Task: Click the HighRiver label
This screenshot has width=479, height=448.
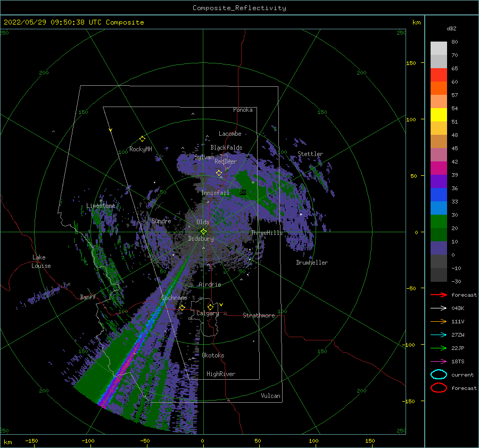Action: [x=221, y=374]
